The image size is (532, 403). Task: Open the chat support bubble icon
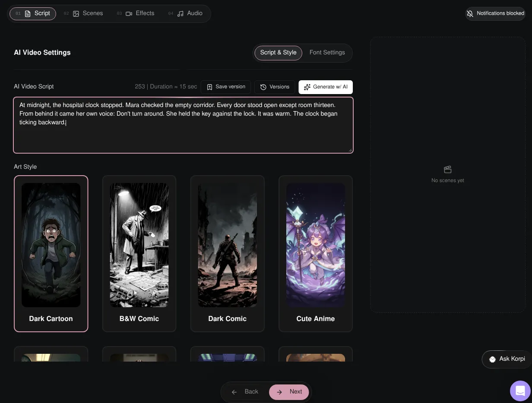pos(520,391)
